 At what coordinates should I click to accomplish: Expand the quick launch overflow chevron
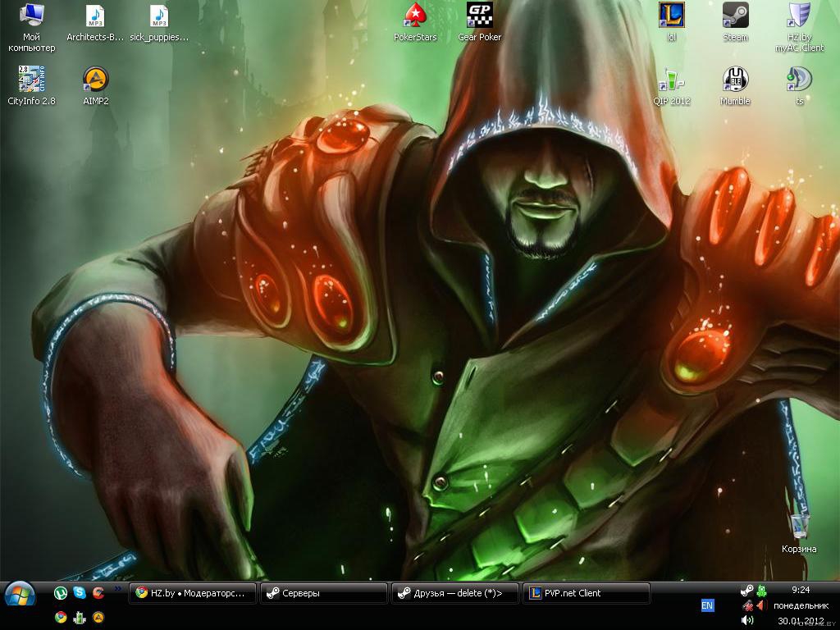tap(118, 589)
